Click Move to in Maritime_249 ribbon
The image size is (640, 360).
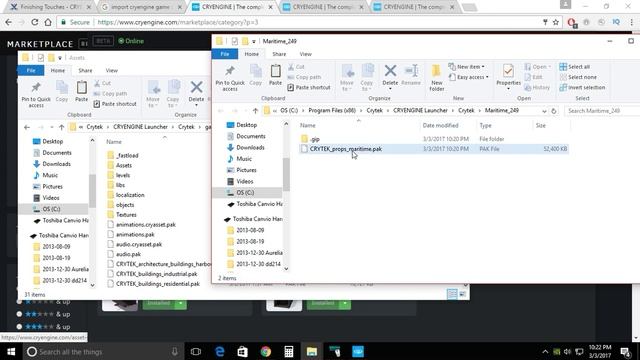(x=347, y=78)
